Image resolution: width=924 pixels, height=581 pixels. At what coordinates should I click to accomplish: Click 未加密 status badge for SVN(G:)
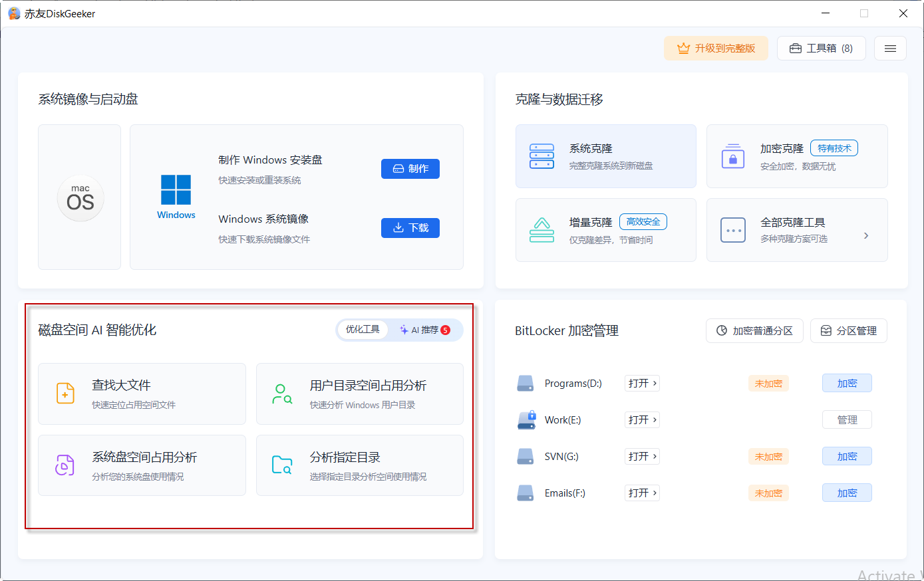pyautogui.click(x=768, y=457)
